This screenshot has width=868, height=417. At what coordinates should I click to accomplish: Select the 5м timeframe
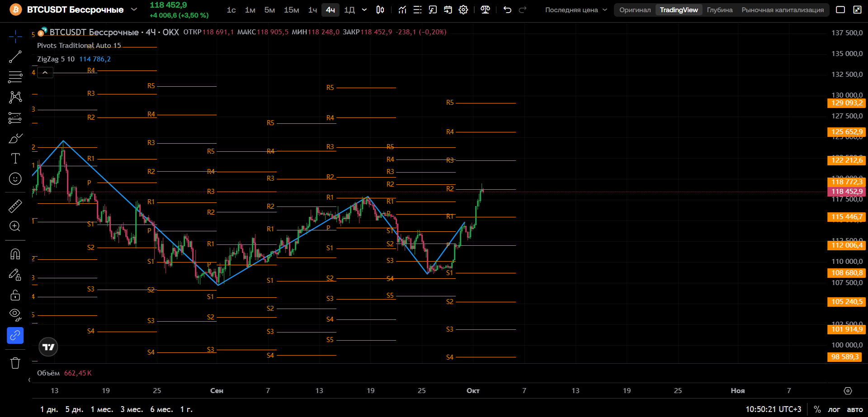pos(269,10)
